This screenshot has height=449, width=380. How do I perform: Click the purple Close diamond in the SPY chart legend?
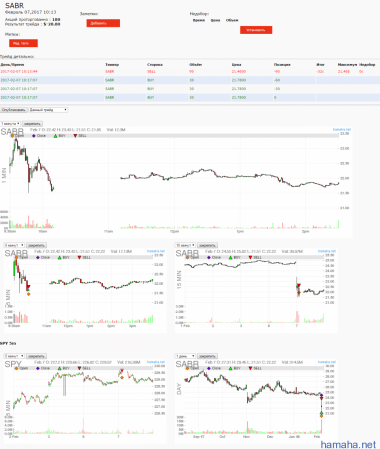(38, 368)
